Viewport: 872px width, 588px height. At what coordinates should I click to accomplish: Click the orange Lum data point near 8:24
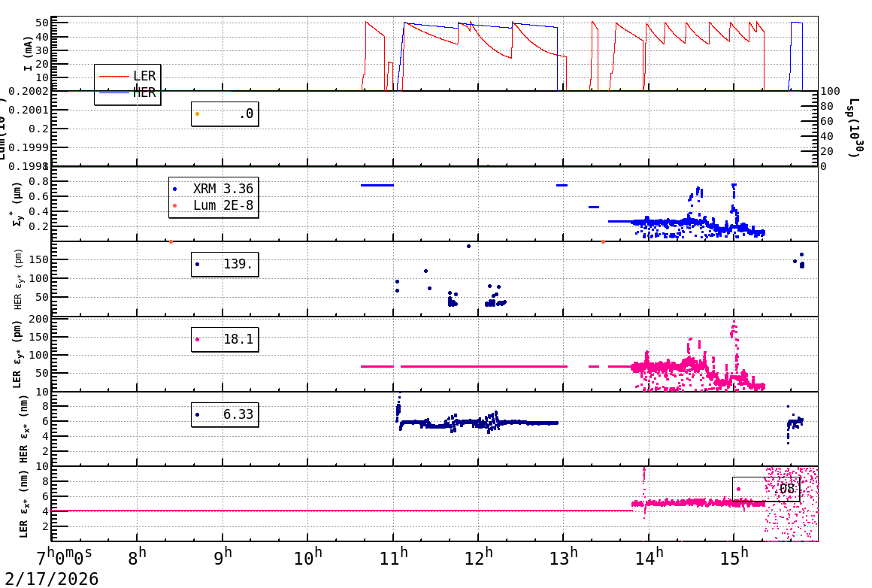coord(171,241)
